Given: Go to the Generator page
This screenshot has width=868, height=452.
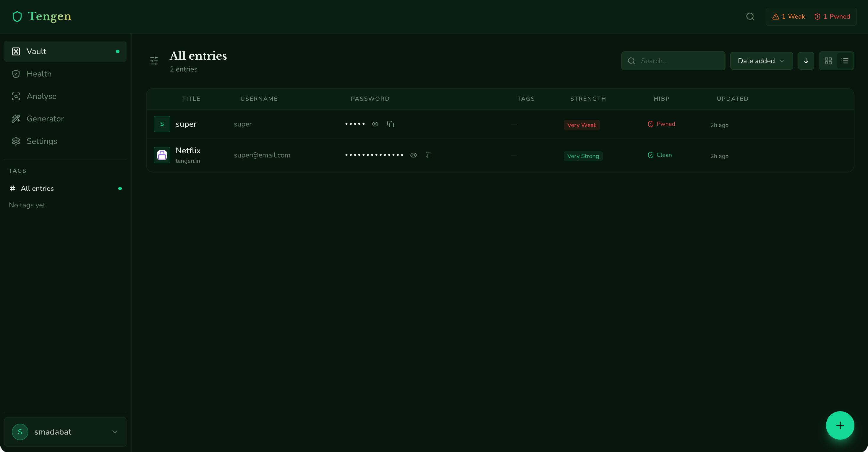Looking at the screenshot, I should tap(45, 118).
